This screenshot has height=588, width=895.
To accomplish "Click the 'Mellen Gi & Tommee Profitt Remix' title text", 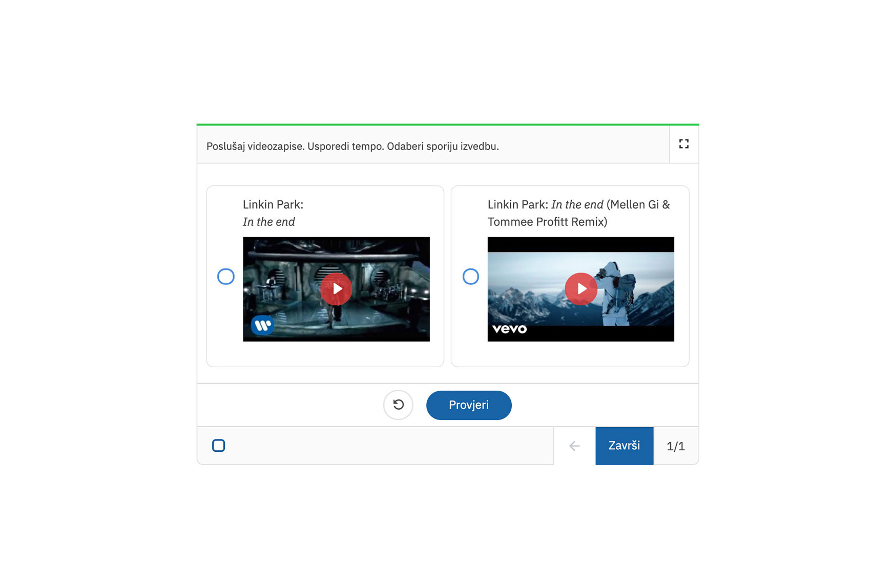I will click(x=579, y=213).
